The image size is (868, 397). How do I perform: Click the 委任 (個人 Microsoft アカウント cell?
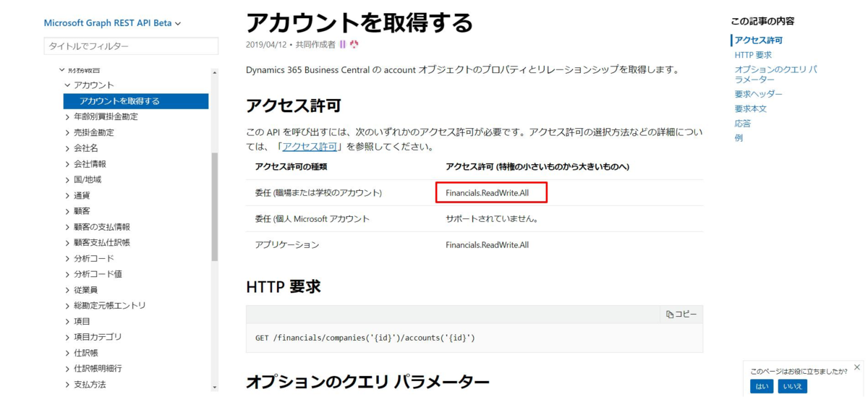click(312, 219)
